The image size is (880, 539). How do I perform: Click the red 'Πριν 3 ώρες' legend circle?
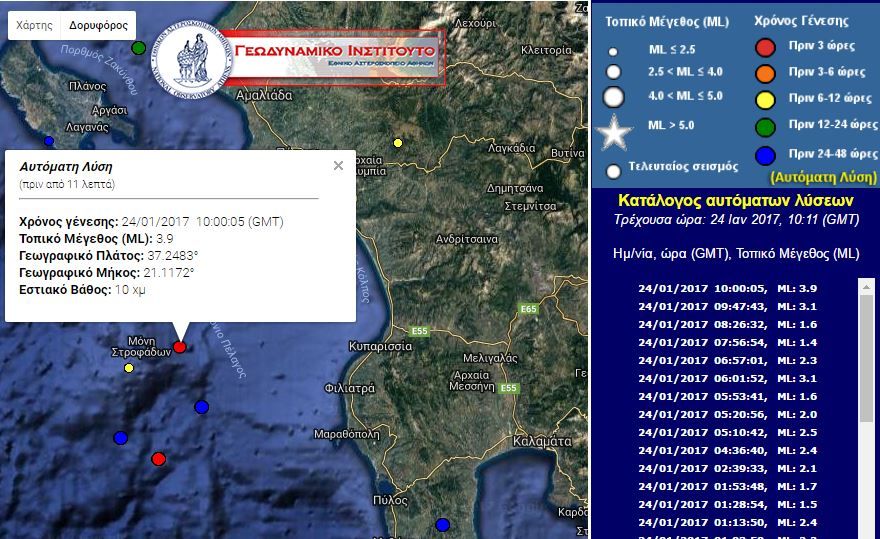coord(765,47)
